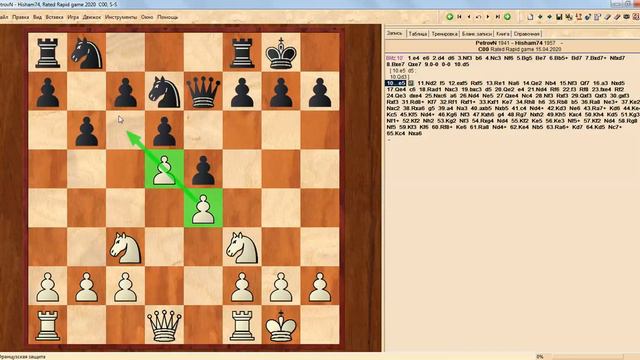Screen dimensions: 640x360
Task: Click the black queen on e7
Action: (203, 91)
